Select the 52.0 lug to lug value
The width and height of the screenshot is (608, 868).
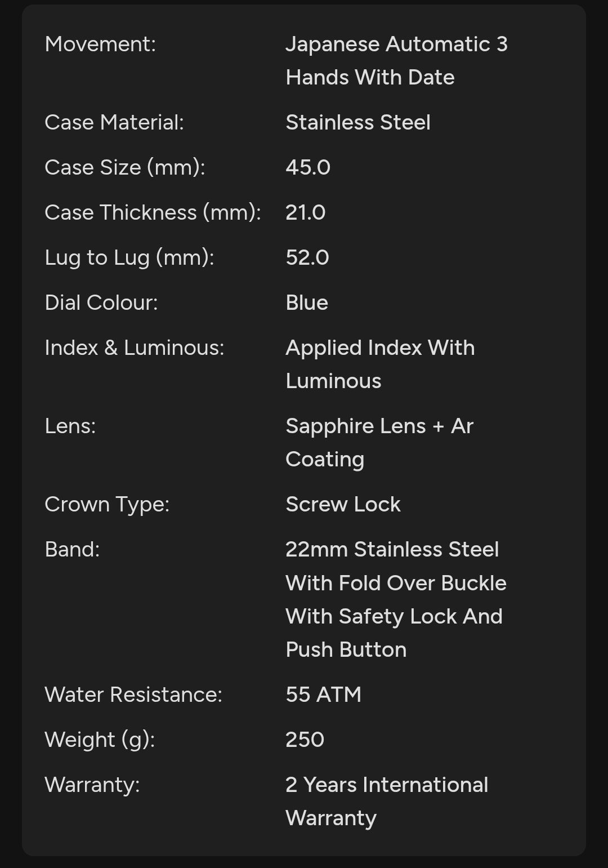click(x=307, y=258)
